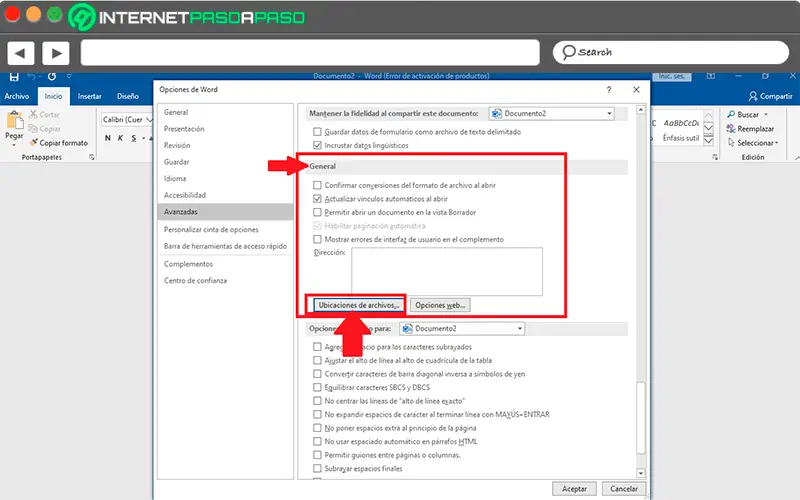
Task: Click the Cancelar button
Action: [x=623, y=489]
